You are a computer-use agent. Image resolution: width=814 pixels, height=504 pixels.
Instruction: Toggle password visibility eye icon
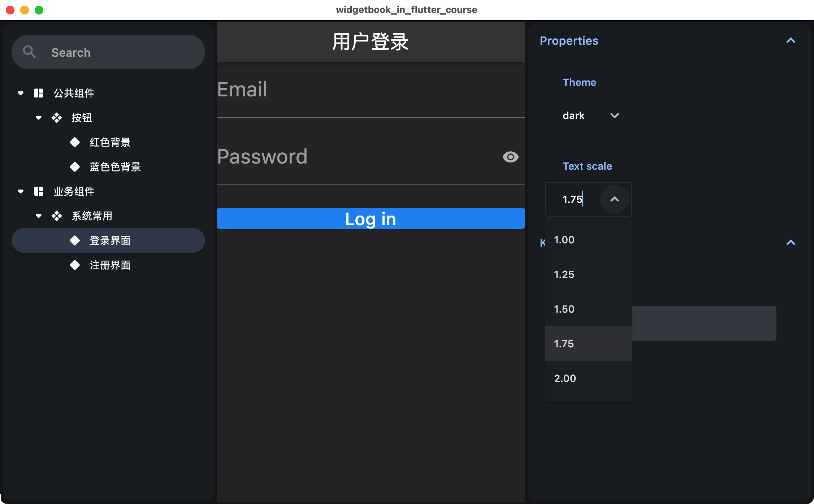point(510,157)
